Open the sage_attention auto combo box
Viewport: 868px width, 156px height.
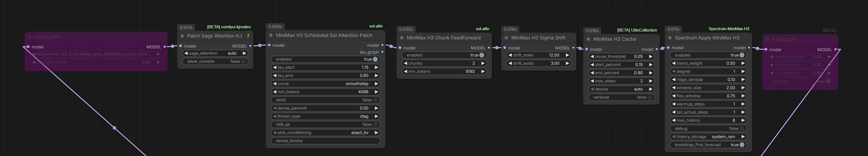215,54
